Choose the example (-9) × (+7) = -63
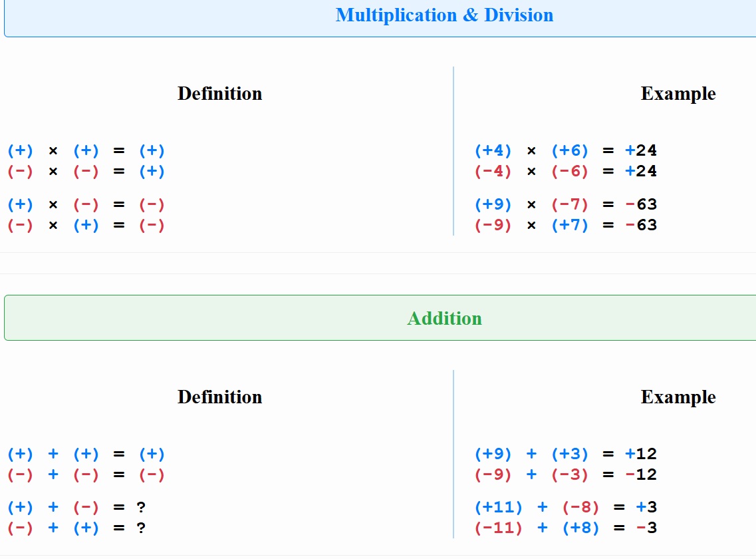 (565, 226)
